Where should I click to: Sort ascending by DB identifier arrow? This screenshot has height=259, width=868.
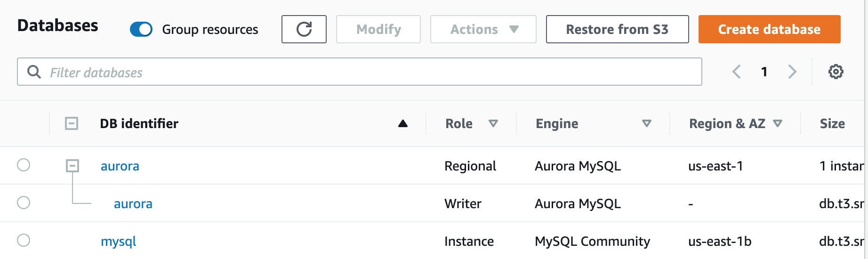[402, 124]
